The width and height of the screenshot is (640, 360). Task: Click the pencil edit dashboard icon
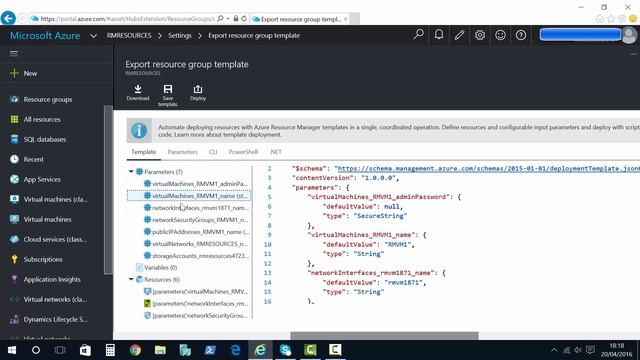pyautogui.click(x=459, y=35)
